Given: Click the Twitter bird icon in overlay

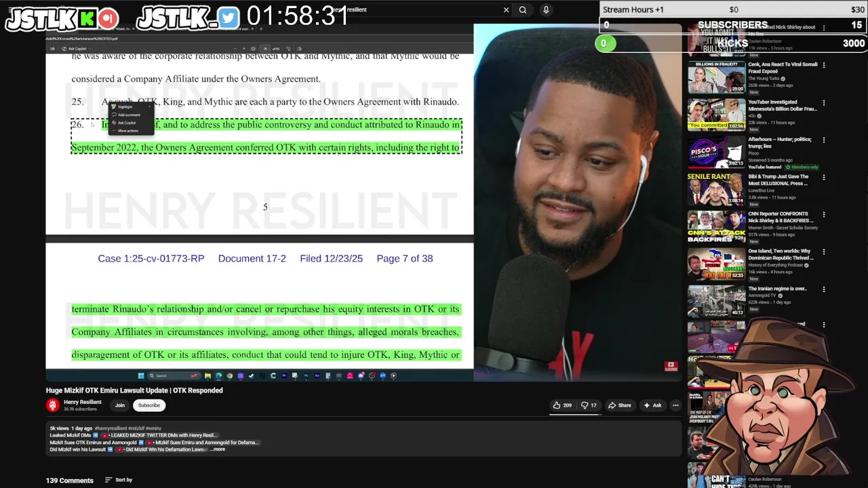Looking at the screenshot, I should (229, 18).
